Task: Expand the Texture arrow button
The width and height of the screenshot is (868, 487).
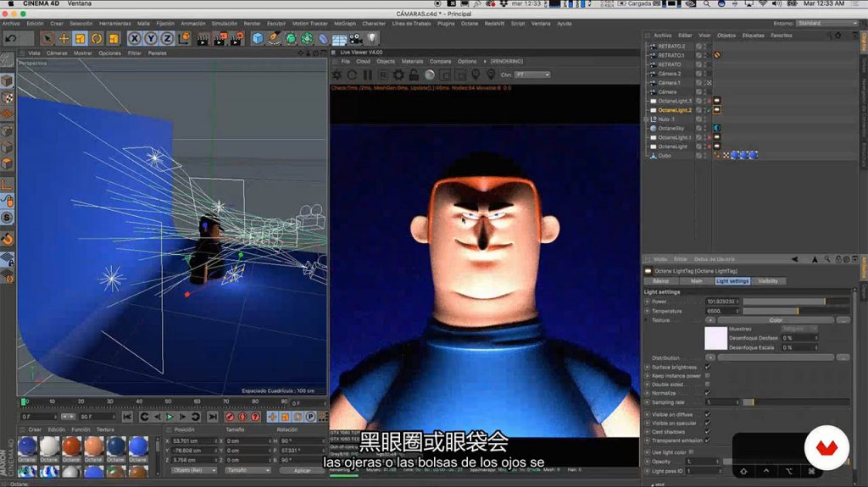Action: point(710,320)
